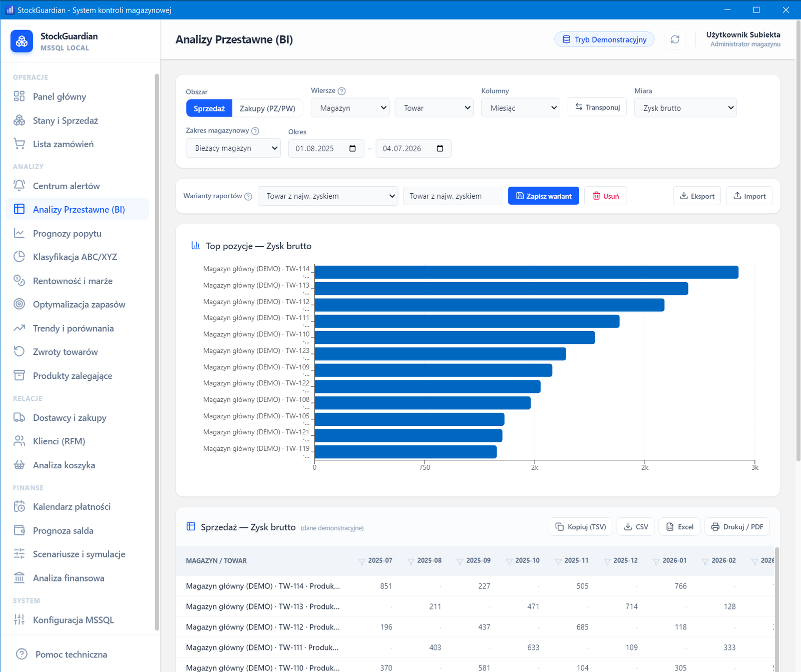The height and width of the screenshot is (672, 801).
Task: Select Sprzedaż area toggle
Action: tap(209, 108)
